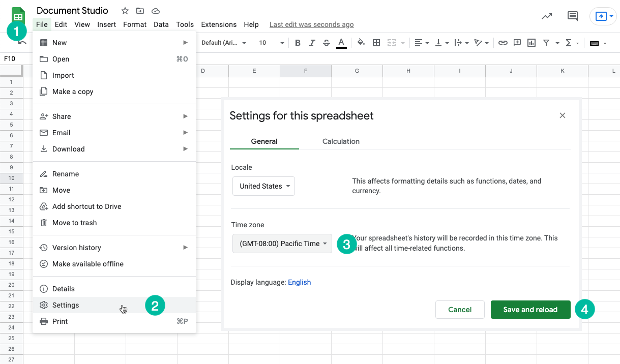The height and width of the screenshot is (364, 620).
Task: Open the English display language link
Action: tap(299, 282)
